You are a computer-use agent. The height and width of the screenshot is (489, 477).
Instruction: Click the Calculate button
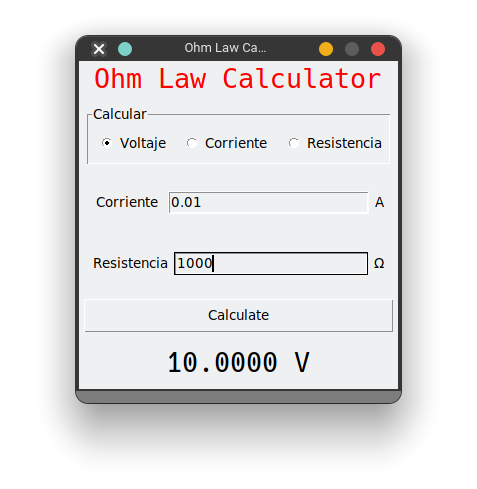coord(239,315)
